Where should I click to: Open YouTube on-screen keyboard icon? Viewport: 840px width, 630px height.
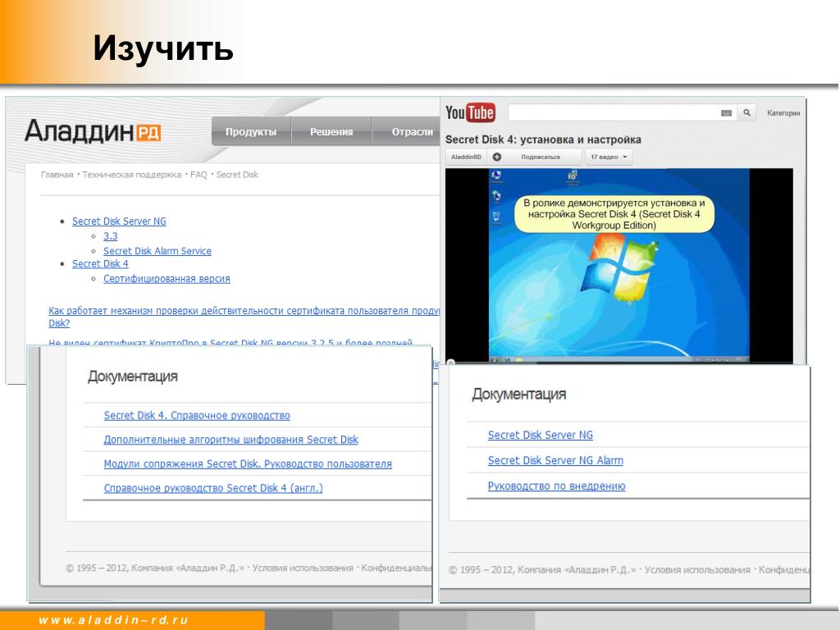(x=727, y=113)
